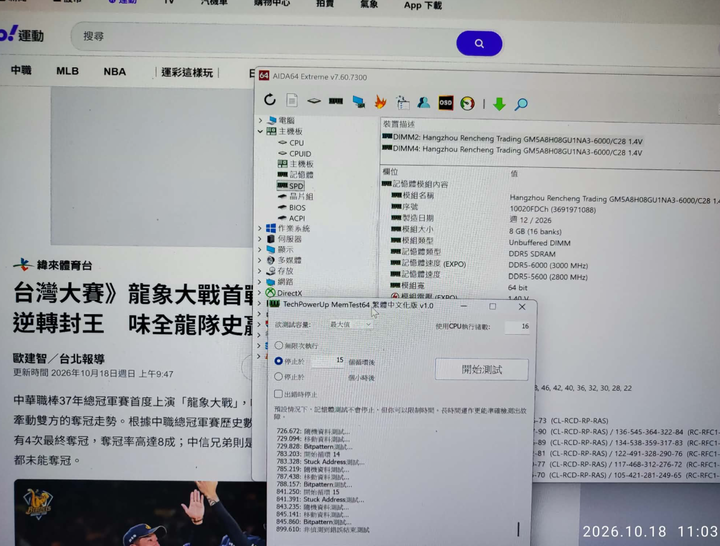The height and width of the screenshot is (546, 720).
Task: Select the stop after loops radio button
Action: pos(278,361)
